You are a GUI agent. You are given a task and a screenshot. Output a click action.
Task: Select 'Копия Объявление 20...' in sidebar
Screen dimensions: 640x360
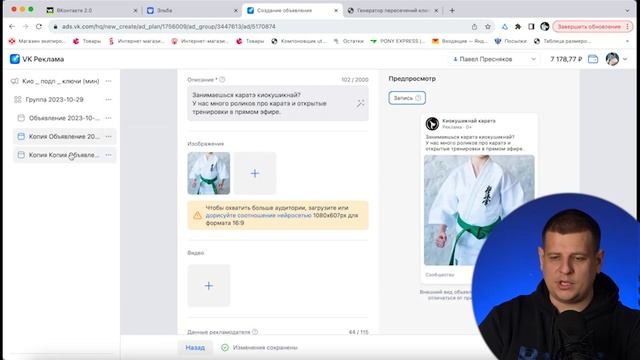[x=64, y=136]
